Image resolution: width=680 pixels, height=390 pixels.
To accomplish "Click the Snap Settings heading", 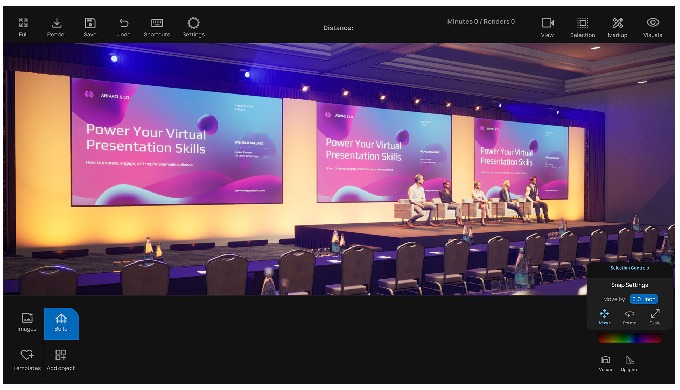I will [630, 285].
